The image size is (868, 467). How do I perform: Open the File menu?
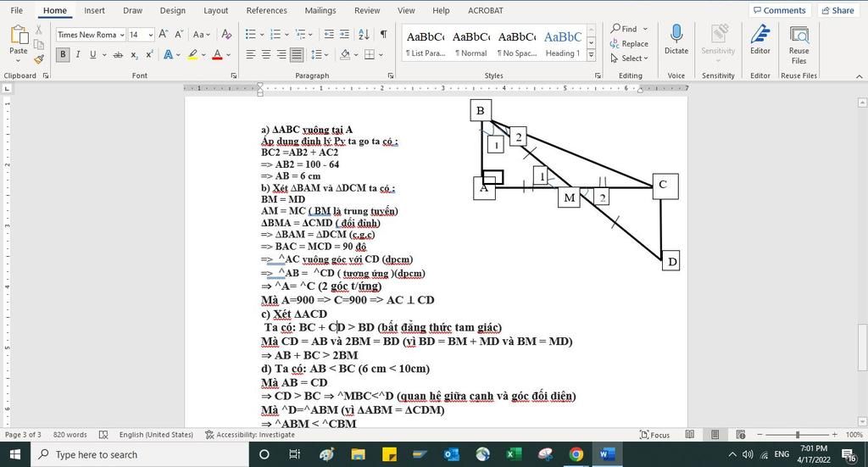coord(17,10)
